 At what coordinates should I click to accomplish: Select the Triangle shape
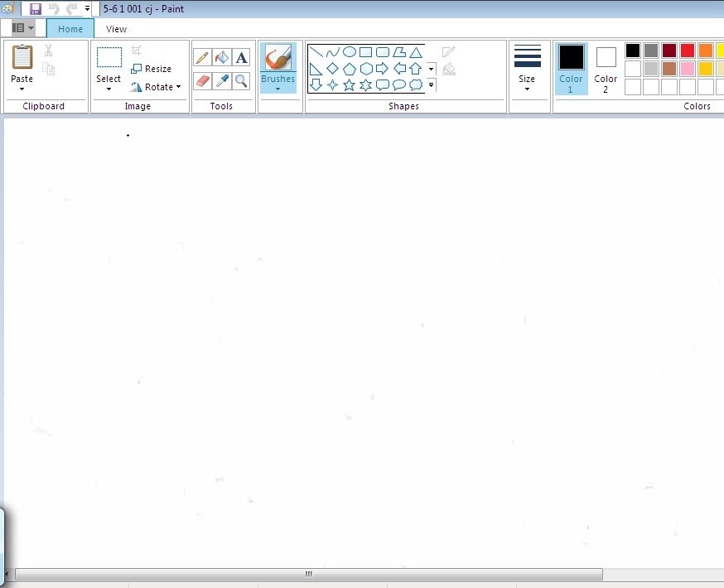(x=416, y=52)
